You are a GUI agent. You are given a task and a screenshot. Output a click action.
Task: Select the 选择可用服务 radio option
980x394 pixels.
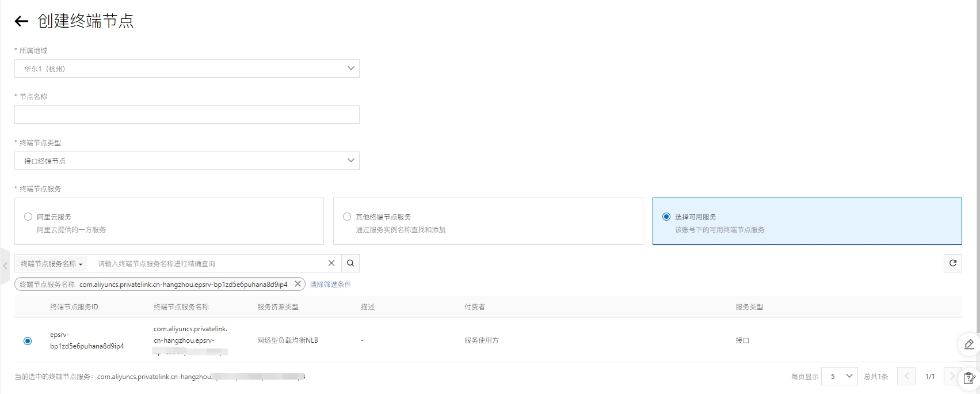pyautogui.click(x=666, y=217)
